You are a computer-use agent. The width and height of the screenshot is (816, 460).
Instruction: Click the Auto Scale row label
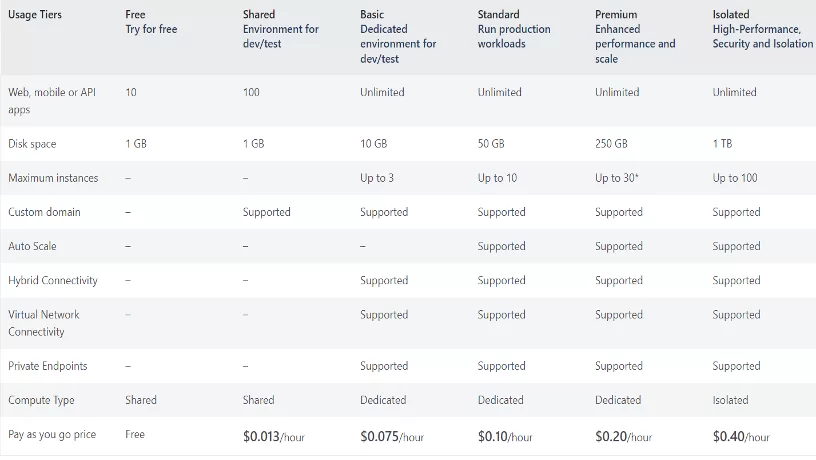pyautogui.click(x=32, y=246)
